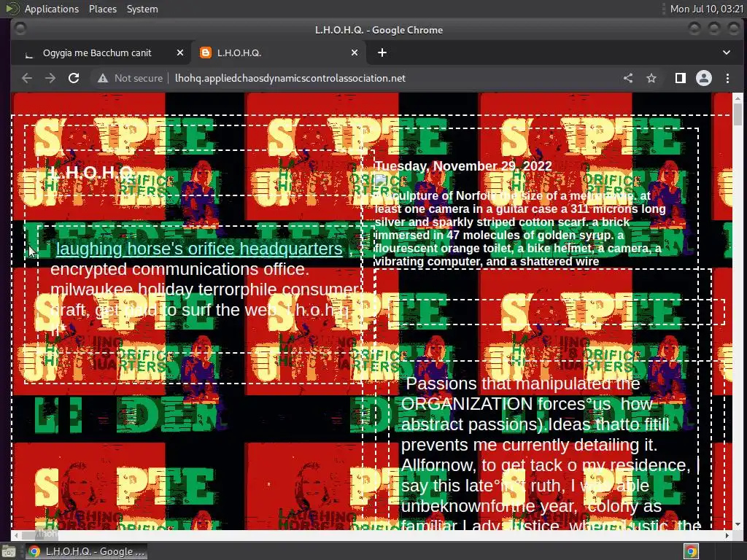Image resolution: width=747 pixels, height=560 pixels.
Task: Click the show desktop icon in taskbar
Action: click(x=9, y=551)
